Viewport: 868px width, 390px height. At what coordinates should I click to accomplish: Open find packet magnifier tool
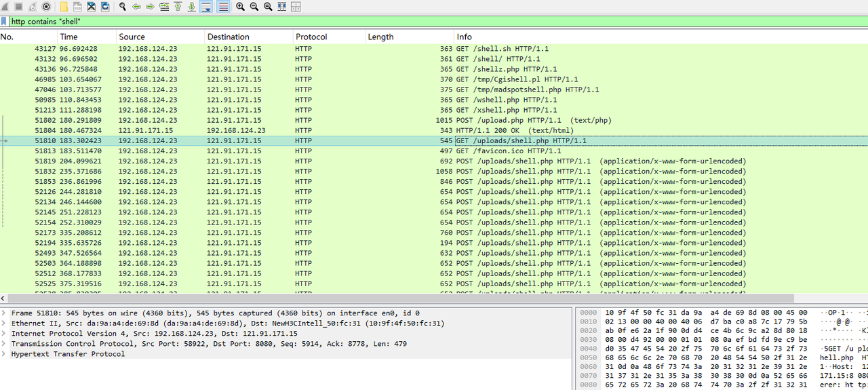tap(123, 7)
